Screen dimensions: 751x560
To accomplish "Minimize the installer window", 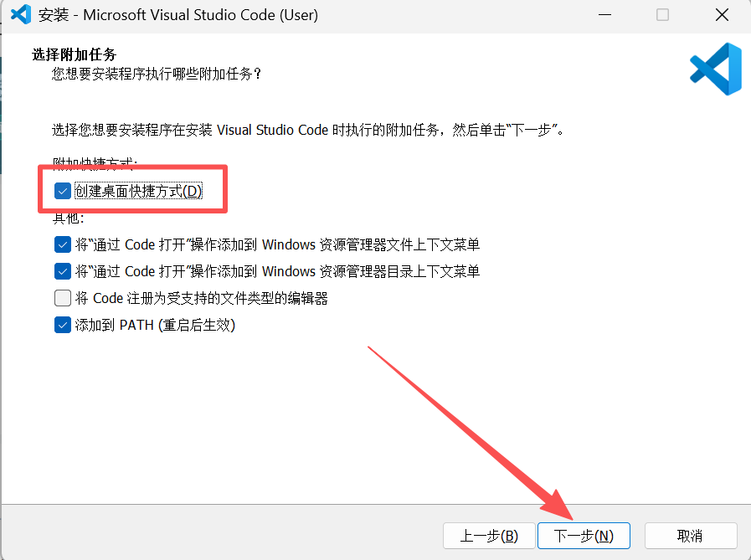I will click(605, 15).
